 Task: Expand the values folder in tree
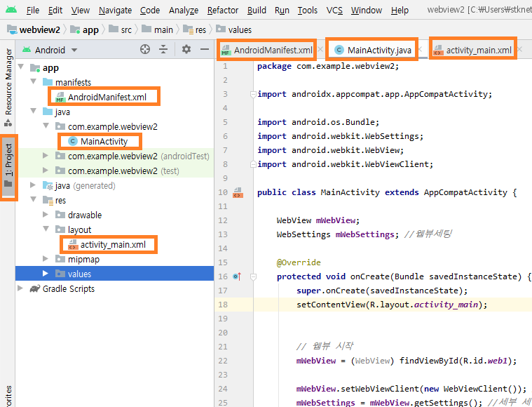45,274
